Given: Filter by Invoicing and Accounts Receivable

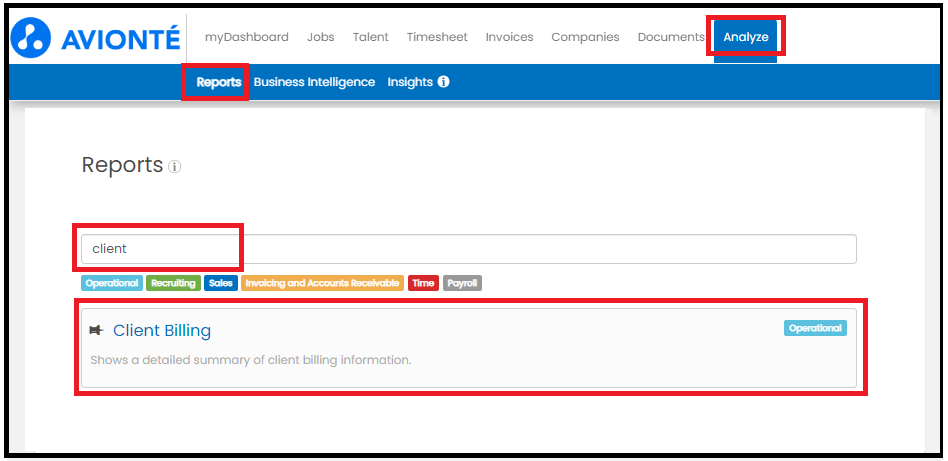Looking at the screenshot, I should pyautogui.click(x=322, y=283).
